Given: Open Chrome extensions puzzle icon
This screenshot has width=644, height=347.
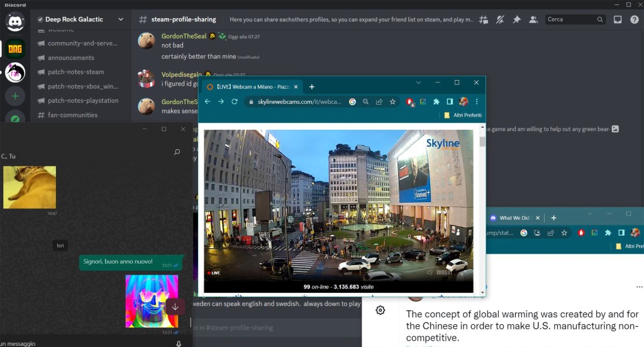Looking at the screenshot, I should click(436, 101).
